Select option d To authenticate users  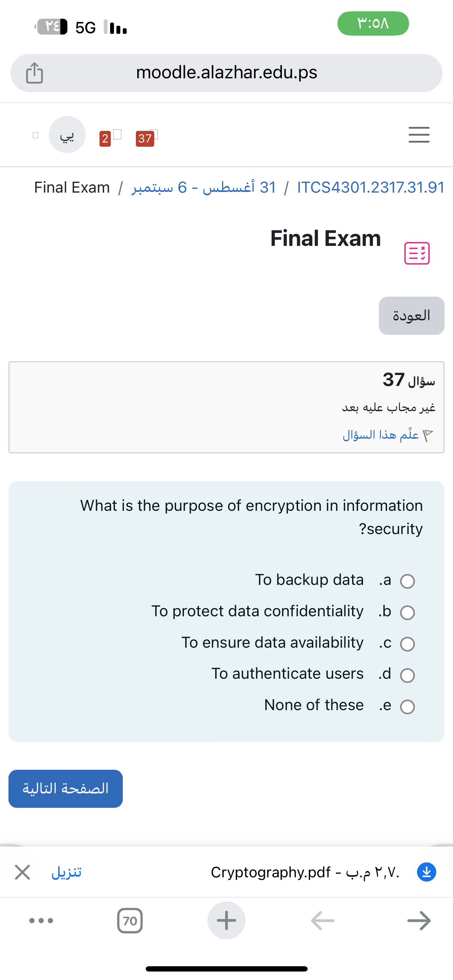(407, 675)
